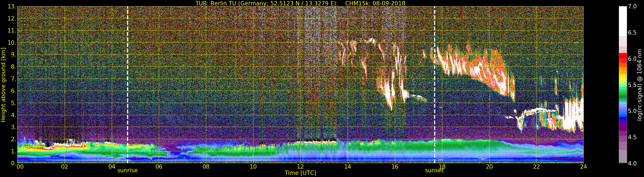The height and width of the screenshot is (177, 644).
Task: Click the 'sunset' label
Action: click(x=434, y=170)
